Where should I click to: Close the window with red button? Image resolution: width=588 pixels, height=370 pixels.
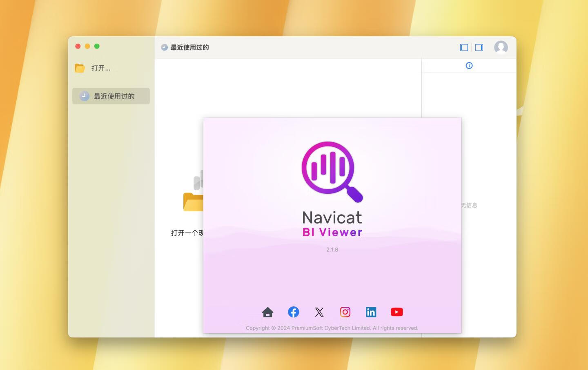tap(78, 46)
